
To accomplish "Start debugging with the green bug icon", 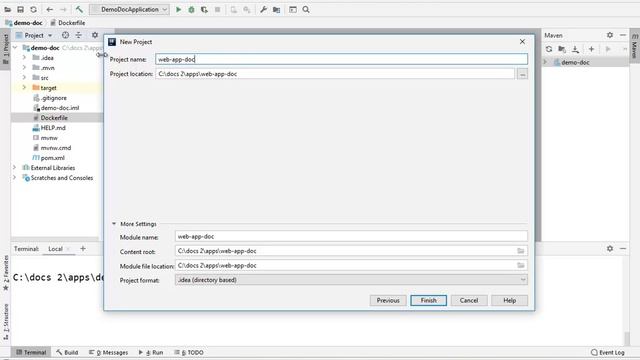I will pos(191,9).
